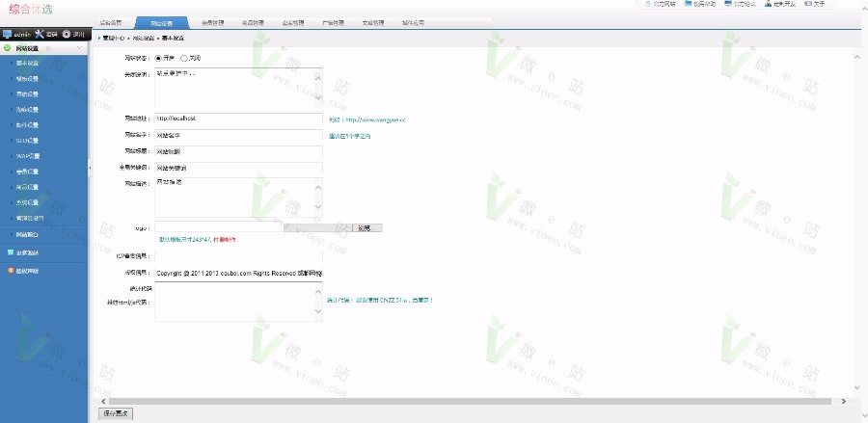Click the icon beside 官方网站
This screenshot has width=868, height=423.
click(x=648, y=3)
